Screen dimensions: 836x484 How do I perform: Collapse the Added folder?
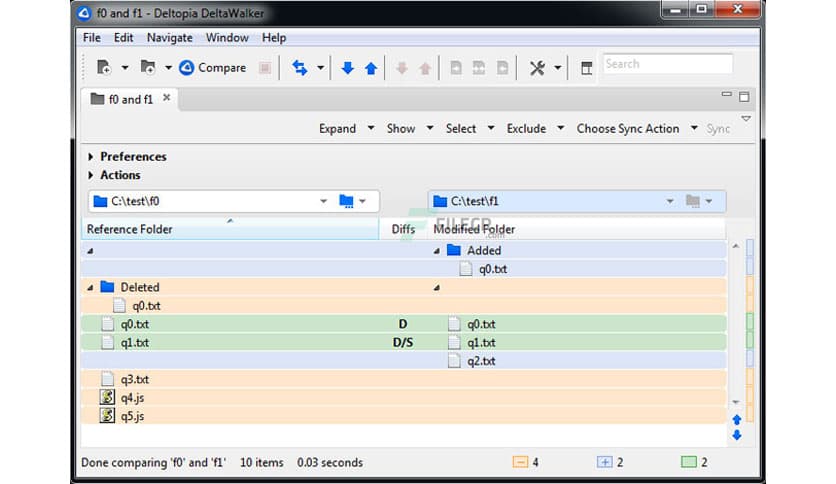pyautogui.click(x=437, y=251)
